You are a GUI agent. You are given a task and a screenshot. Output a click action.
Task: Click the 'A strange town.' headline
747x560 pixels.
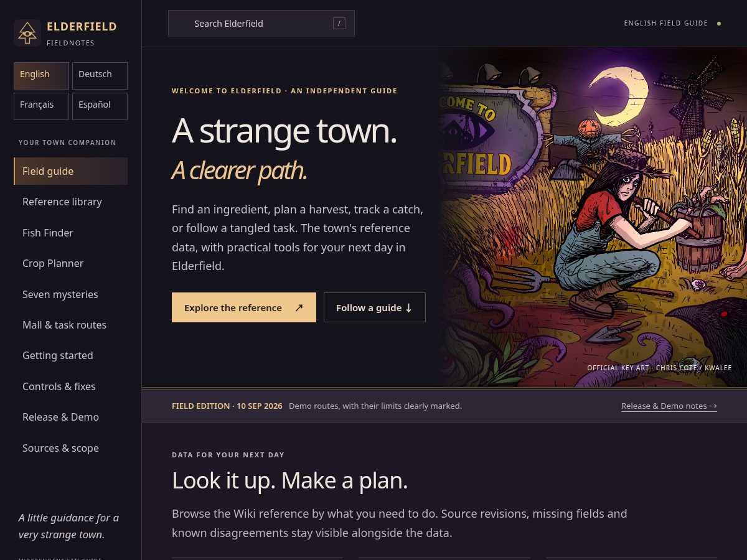[x=284, y=131]
